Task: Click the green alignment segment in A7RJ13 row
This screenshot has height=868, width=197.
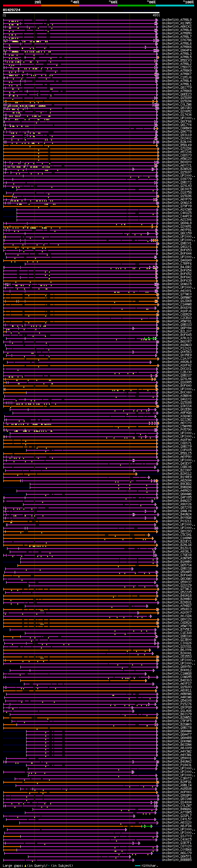Action: click(x=151, y=338)
